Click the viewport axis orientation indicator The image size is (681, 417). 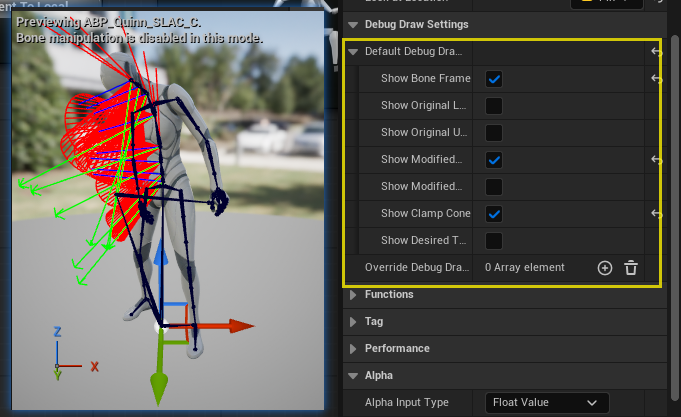[x=75, y=354]
